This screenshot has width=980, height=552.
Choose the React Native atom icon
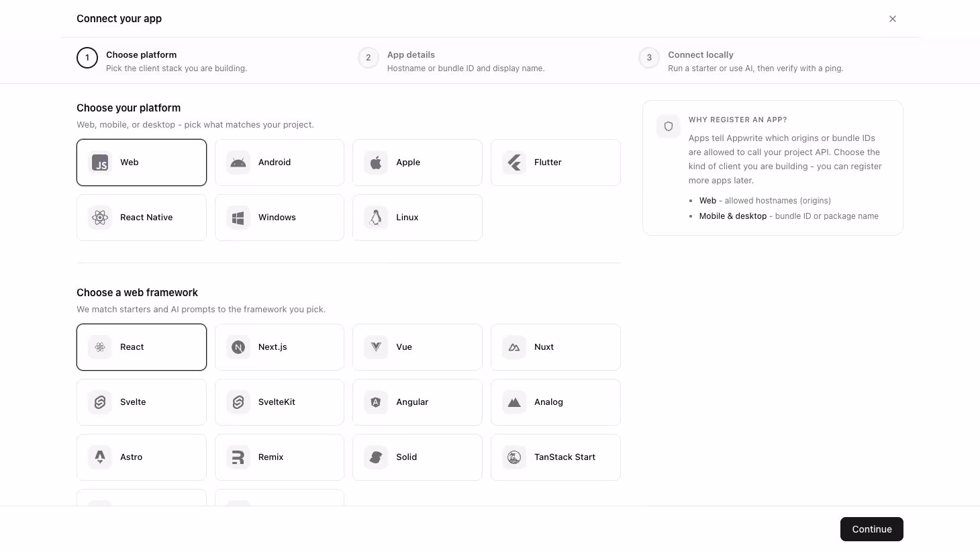[x=100, y=218]
